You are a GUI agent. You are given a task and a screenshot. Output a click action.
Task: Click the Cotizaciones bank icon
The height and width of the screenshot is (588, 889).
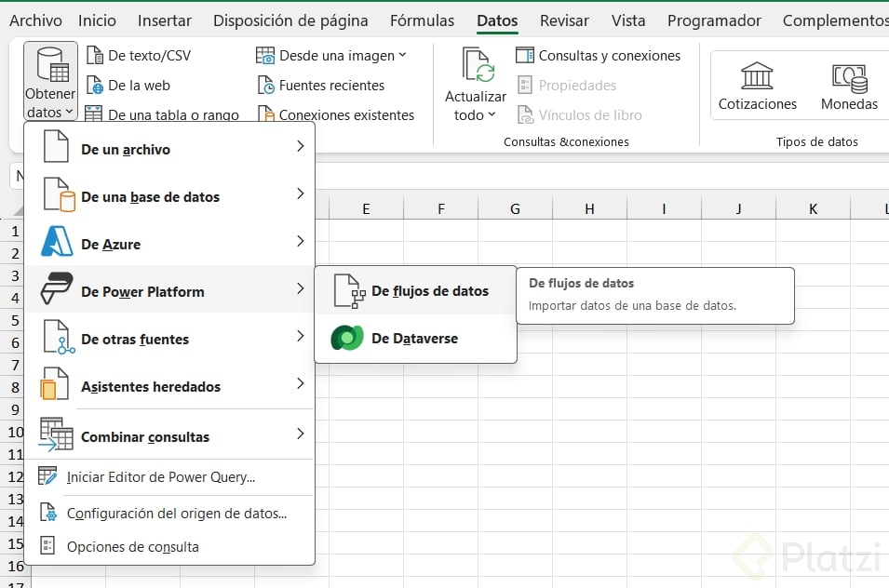click(x=757, y=76)
